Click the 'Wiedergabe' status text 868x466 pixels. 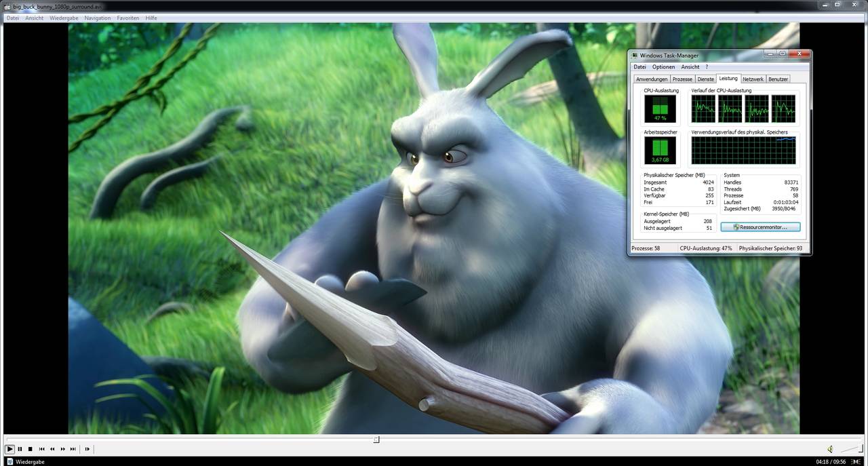tap(30, 461)
